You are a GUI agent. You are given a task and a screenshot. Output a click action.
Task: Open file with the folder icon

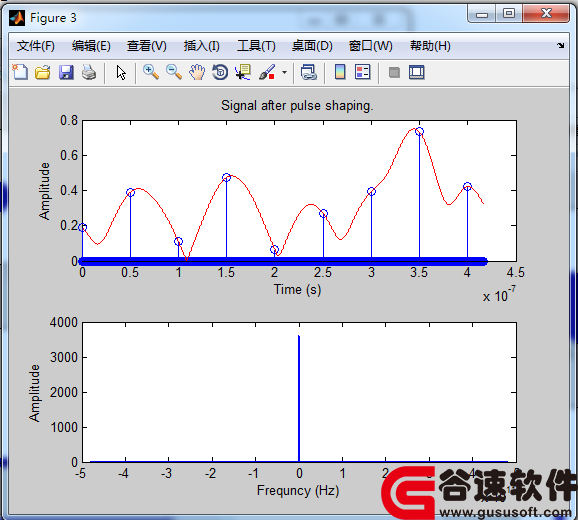coord(43,72)
